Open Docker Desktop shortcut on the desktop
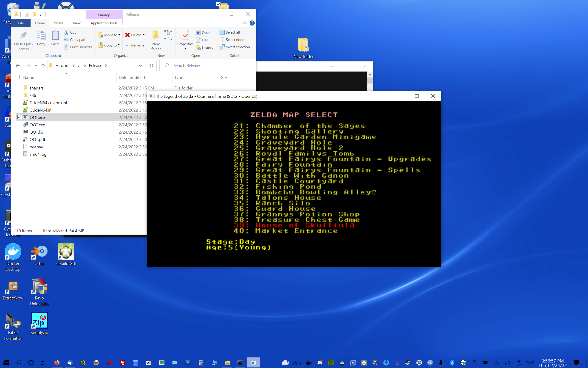The height and width of the screenshot is (368, 588). pyautogui.click(x=13, y=258)
